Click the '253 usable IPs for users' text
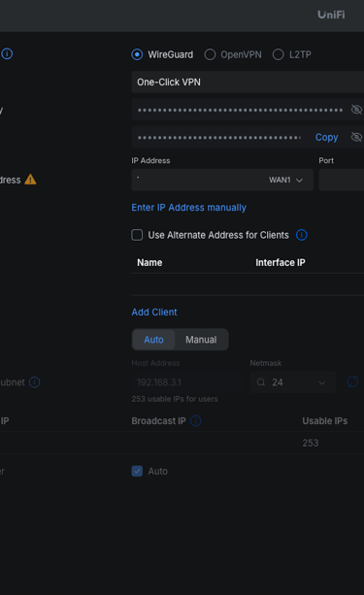364x595 pixels. click(x=175, y=399)
